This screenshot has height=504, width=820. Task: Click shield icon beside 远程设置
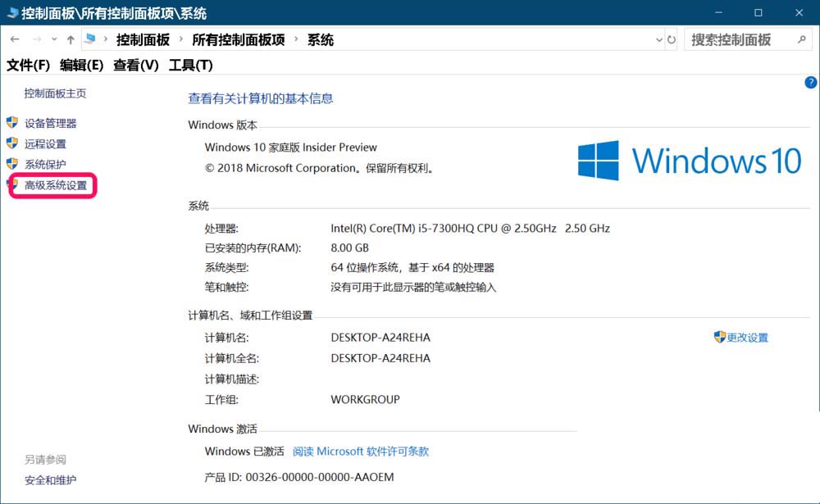(12, 143)
